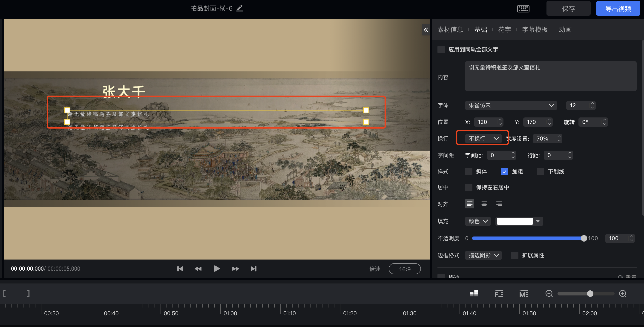Click the text content input area

coord(550,76)
